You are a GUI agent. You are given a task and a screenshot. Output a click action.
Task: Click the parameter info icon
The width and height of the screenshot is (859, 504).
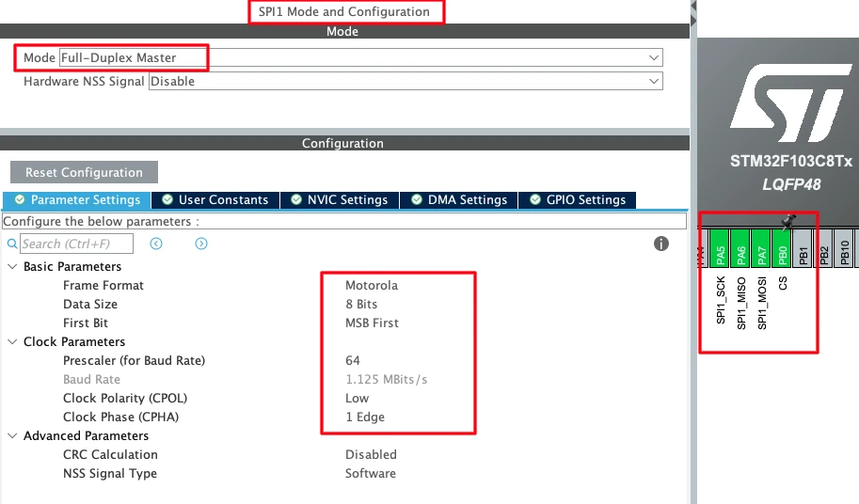pos(661,244)
